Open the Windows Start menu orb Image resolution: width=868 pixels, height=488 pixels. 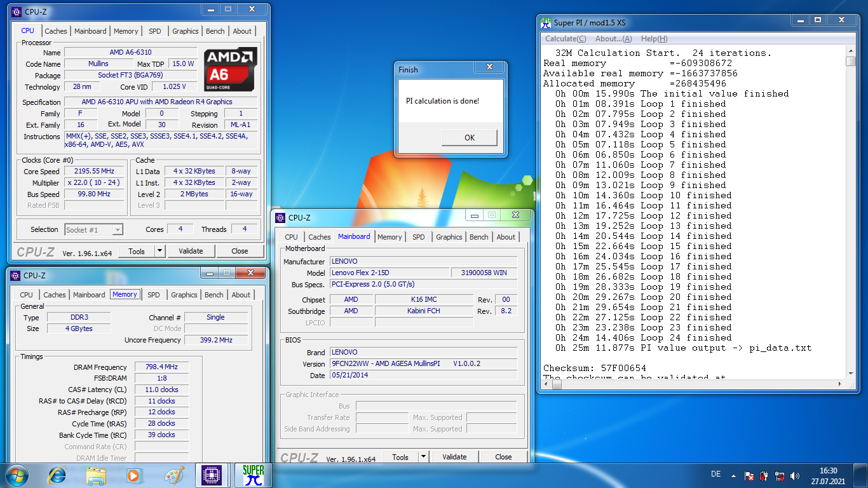[17, 475]
